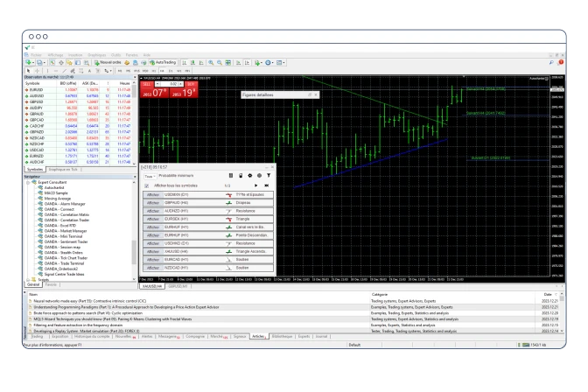Click the lot volume input field
This screenshot has height=392, width=588.
(x=171, y=84)
